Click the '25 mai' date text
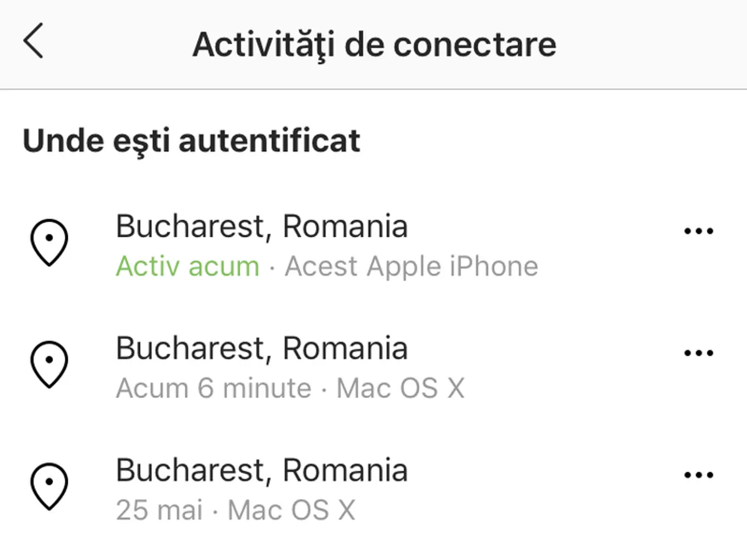This screenshot has width=747, height=560. 159,511
